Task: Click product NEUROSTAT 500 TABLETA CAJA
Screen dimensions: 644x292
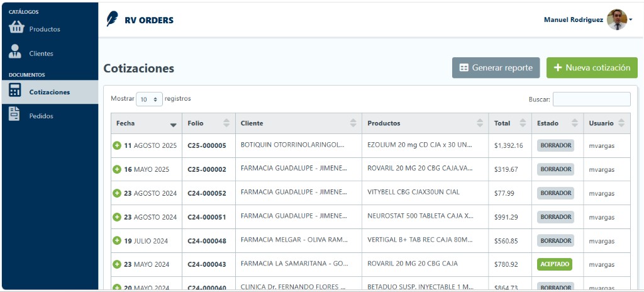Action: 420,216
